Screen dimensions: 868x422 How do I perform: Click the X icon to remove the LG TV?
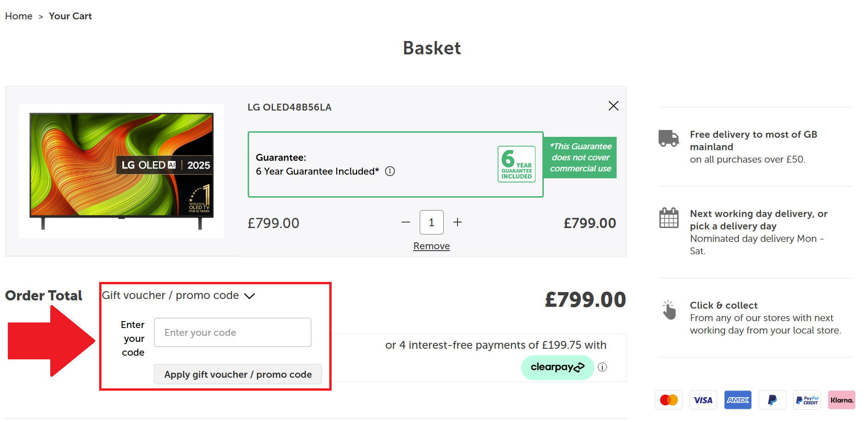pyautogui.click(x=613, y=106)
